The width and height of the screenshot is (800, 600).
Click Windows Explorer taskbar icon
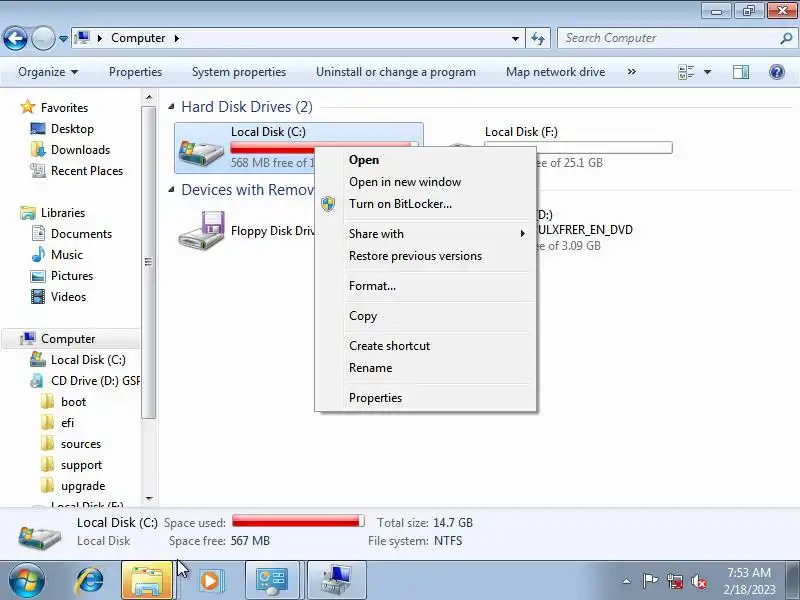click(147, 580)
